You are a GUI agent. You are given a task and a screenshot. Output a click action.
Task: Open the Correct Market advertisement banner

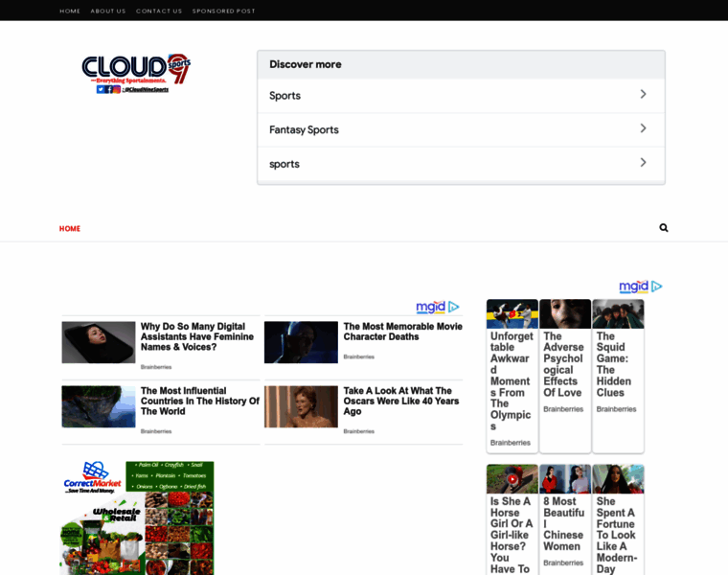(x=137, y=517)
